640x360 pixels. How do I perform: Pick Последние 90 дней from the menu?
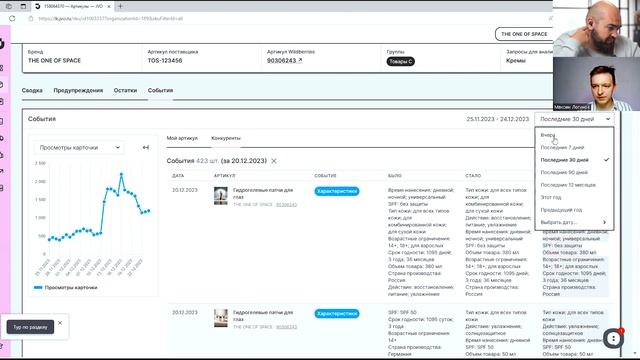pyautogui.click(x=574, y=172)
